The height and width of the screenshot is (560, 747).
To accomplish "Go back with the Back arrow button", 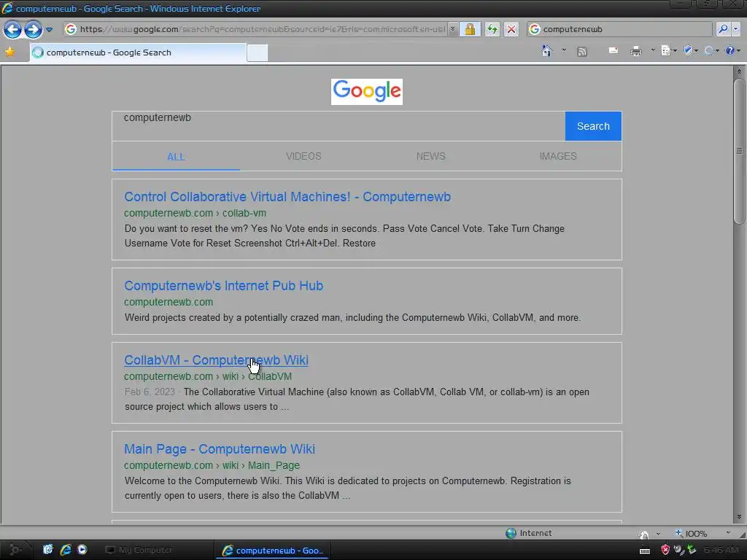I will 13,29.
